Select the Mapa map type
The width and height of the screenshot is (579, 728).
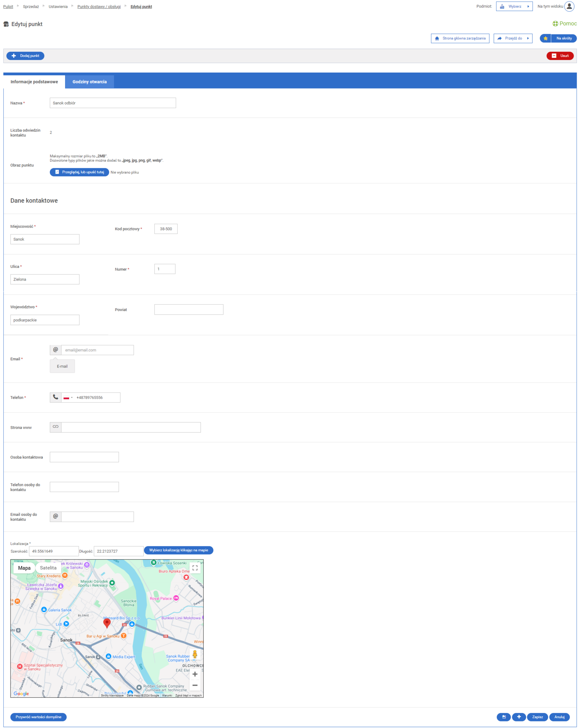(24, 568)
